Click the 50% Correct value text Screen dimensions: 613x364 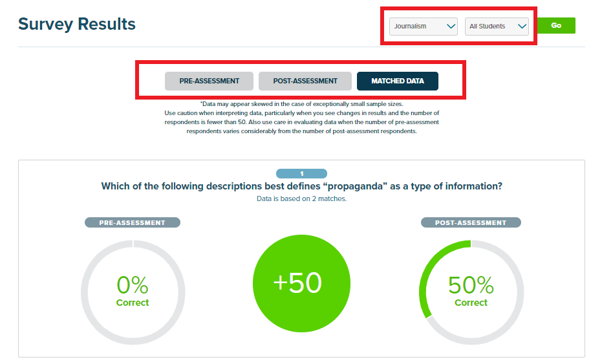471,286
